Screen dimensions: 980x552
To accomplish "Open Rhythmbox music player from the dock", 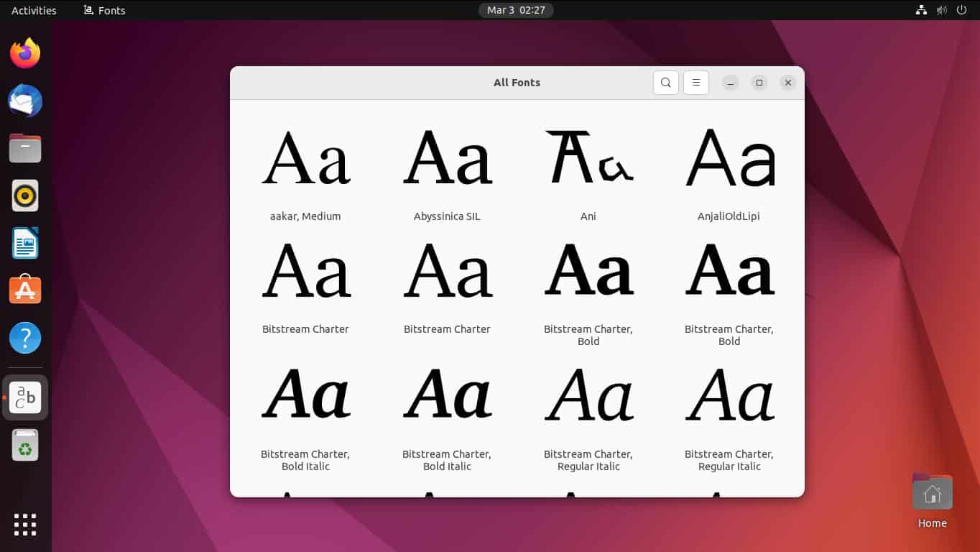I will (x=25, y=195).
